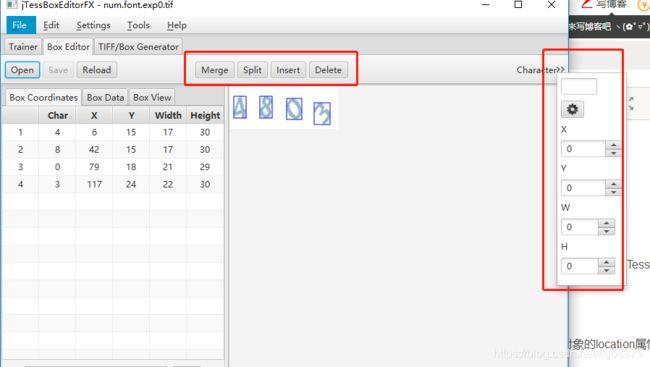Click the Split button
650x367 pixels.
pyautogui.click(x=252, y=70)
